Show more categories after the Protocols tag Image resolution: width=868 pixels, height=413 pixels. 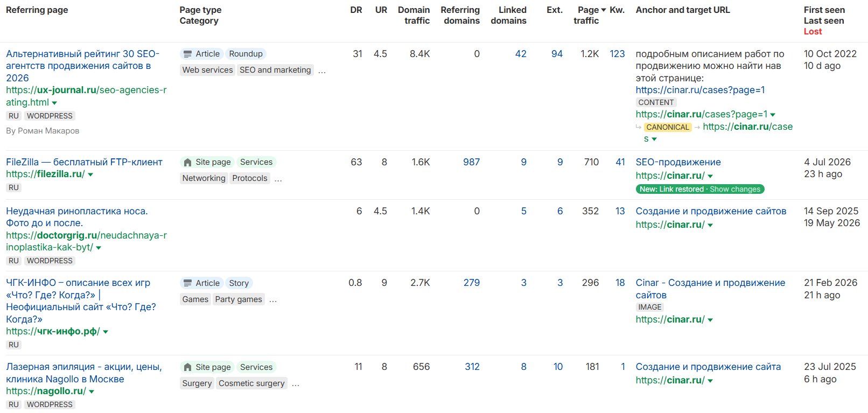click(278, 179)
